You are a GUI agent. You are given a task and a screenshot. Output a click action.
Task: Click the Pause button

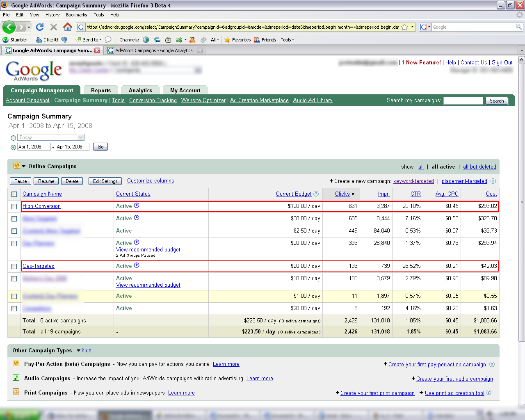tap(21, 181)
